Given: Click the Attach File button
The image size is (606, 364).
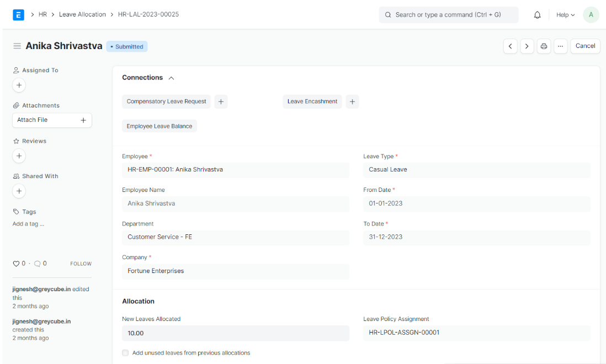Looking at the screenshot, I should pyautogui.click(x=52, y=120).
